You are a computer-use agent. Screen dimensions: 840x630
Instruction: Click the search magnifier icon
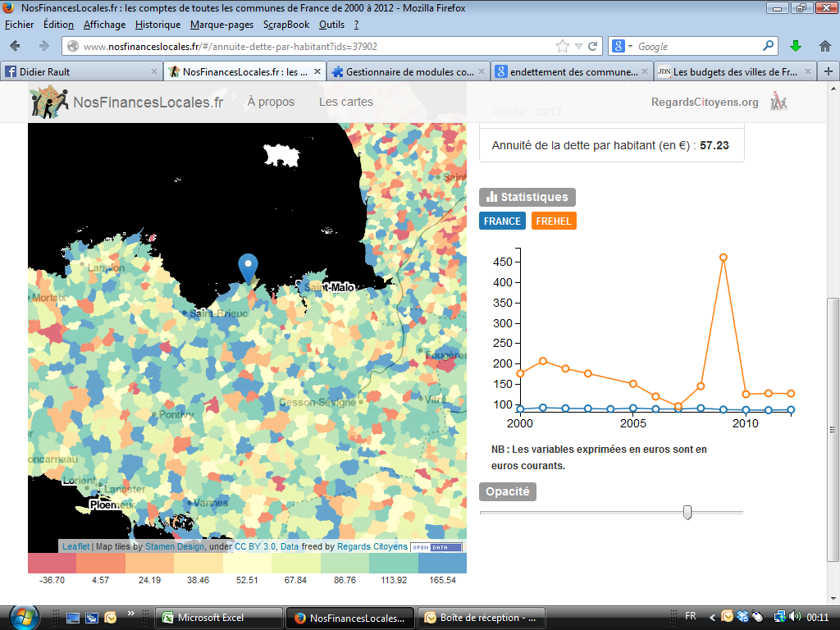[769, 47]
